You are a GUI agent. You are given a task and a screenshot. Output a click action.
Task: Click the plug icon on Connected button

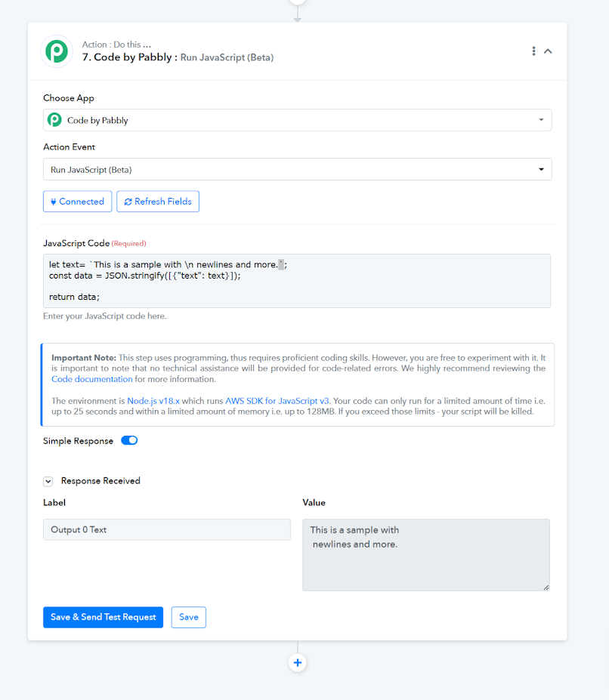[x=53, y=202]
